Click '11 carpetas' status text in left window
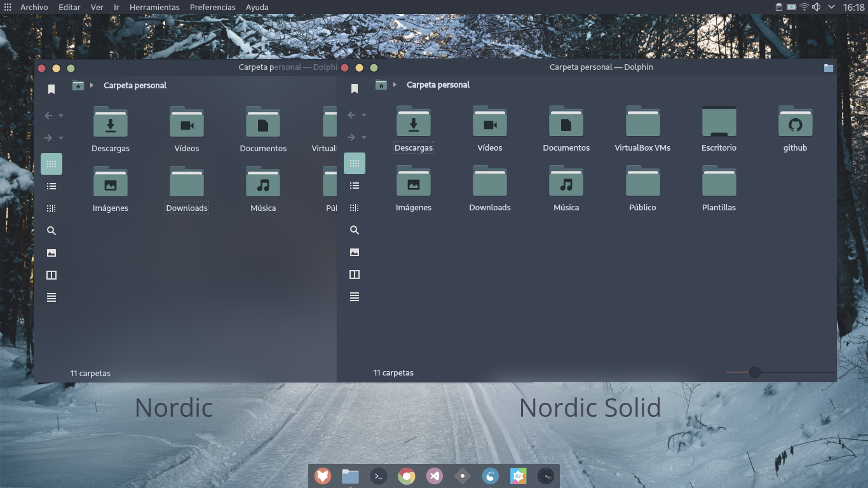 (90, 374)
